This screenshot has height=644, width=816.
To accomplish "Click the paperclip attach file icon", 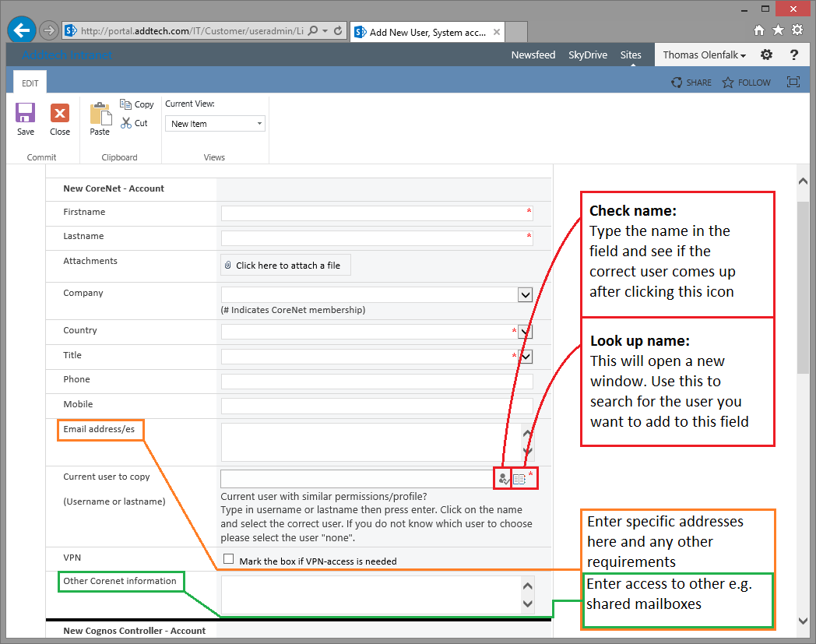I will coord(228,265).
